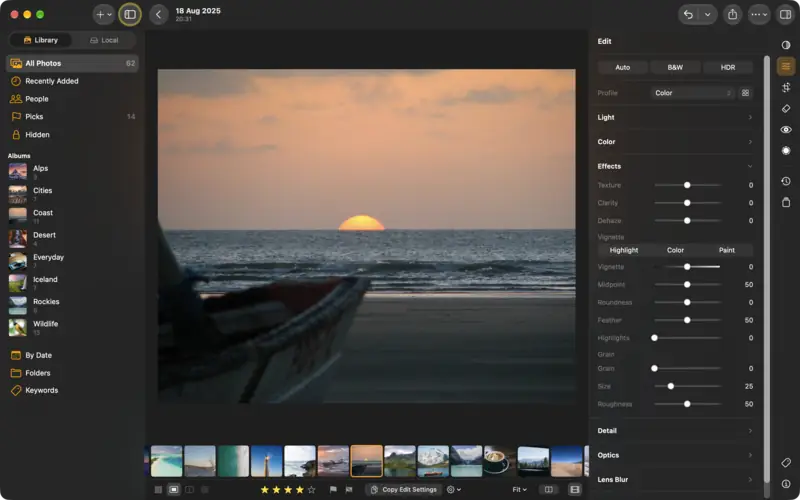Screen dimensions: 800x500
Task: Select the Highlight vignette tab
Action: coord(623,250)
